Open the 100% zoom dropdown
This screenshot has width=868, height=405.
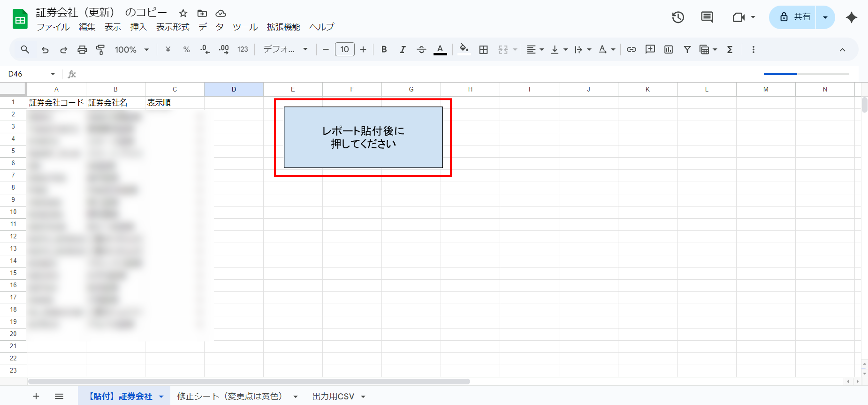(x=131, y=50)
